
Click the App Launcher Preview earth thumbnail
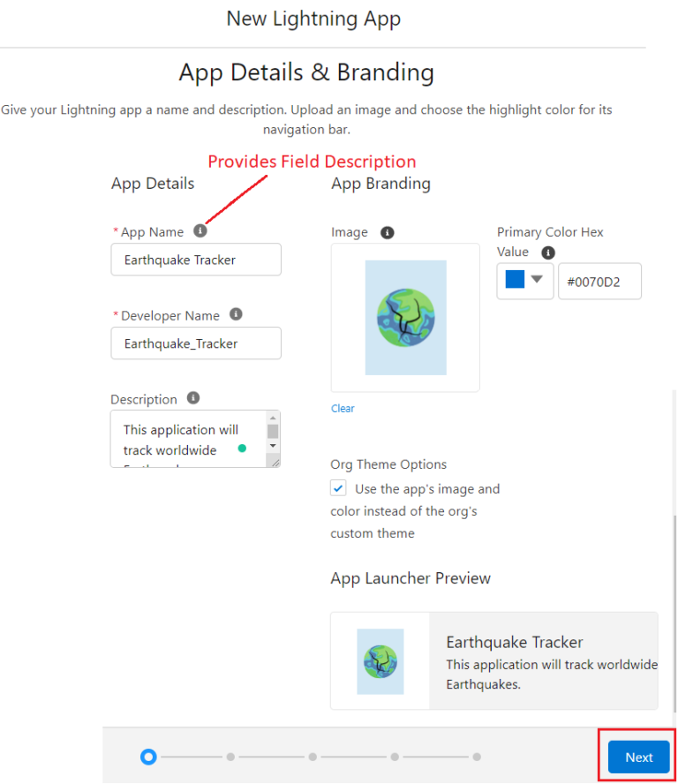380,661
